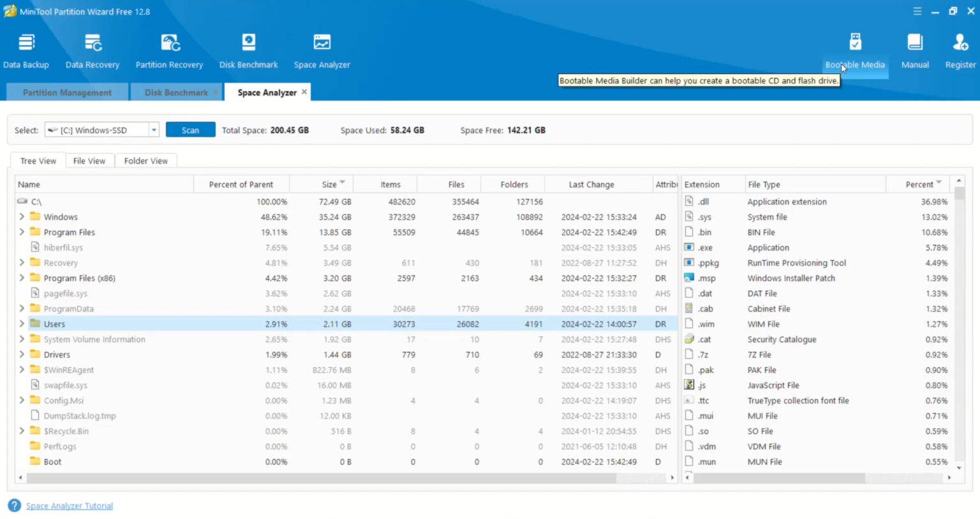The height and width of the screenshot is (519, 980).
Task: Select the Data Recovery tool
Action: tap(93, 50)
